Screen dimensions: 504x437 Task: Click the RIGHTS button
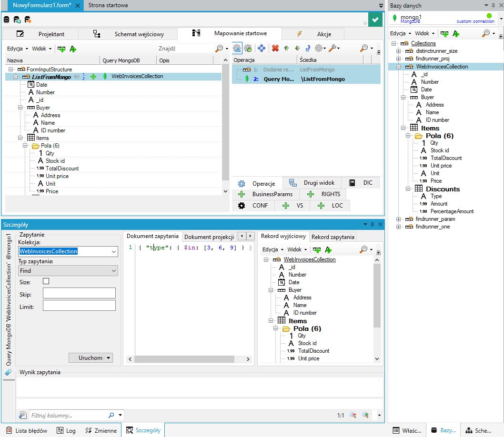324,194
